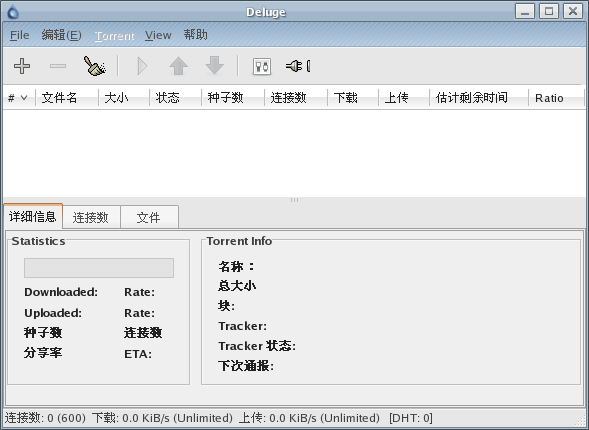Click the Deluge icon in the title bar
This screenshot has height=430, width=589.
coord(13,12)
